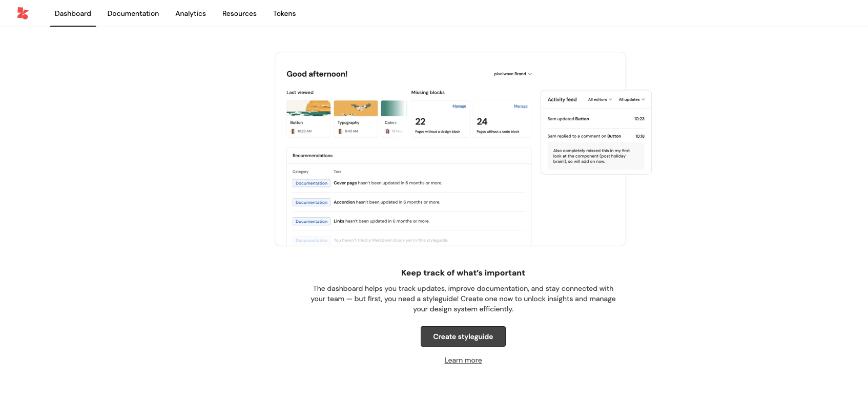The image size is (868, 402).
Task: Click Documentation tag beside Accordion task
Action: pos(311,202)
